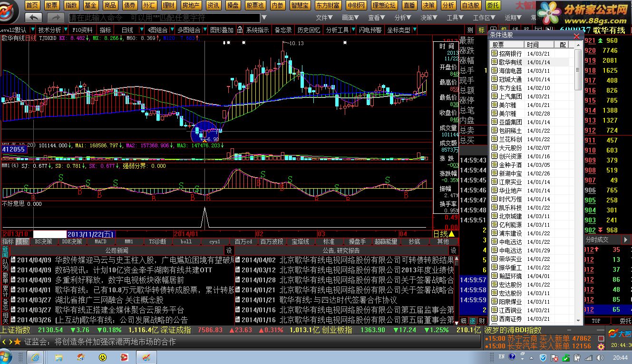Click the 自选股 top navigation button
The width and height of the screenshot is (632, 364).
(471, 5)
